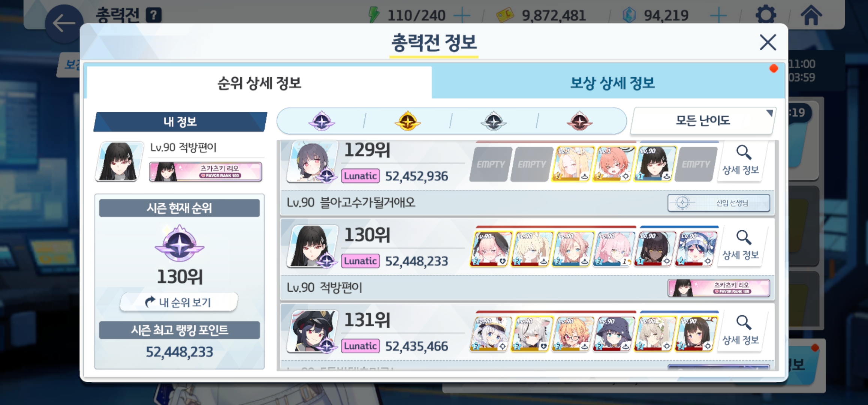Select the purple platinum tier filter icon
This screenshot has width=868, height=405.
(322, 121)
